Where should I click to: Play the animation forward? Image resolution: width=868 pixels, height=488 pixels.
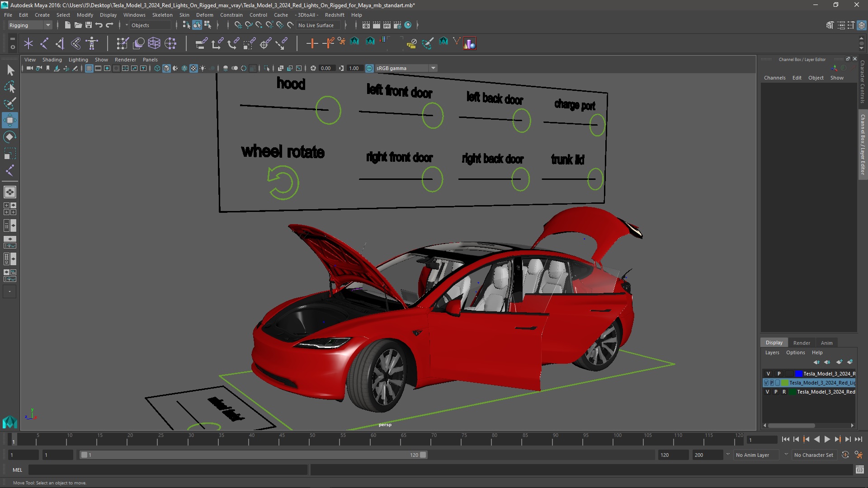point(827,439)
